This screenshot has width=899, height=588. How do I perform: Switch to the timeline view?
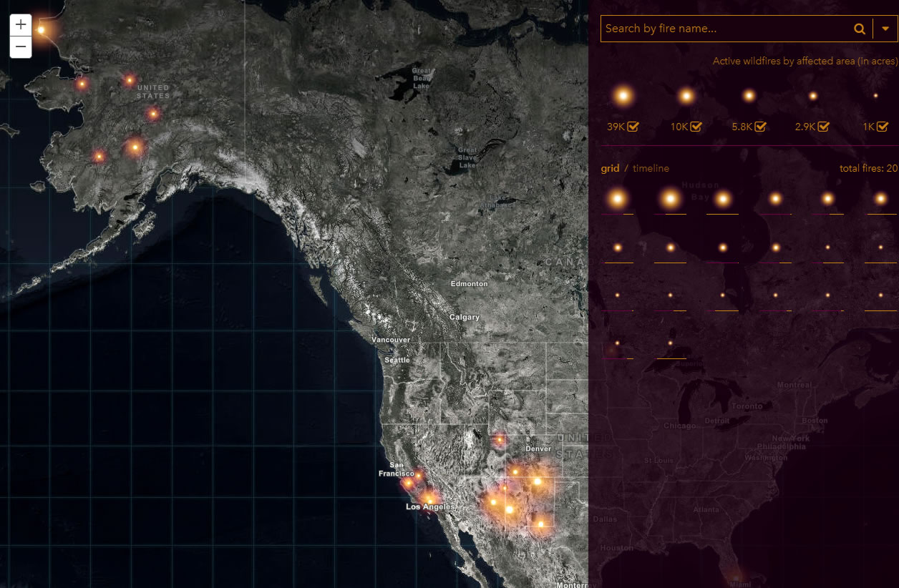click(651, 168)
